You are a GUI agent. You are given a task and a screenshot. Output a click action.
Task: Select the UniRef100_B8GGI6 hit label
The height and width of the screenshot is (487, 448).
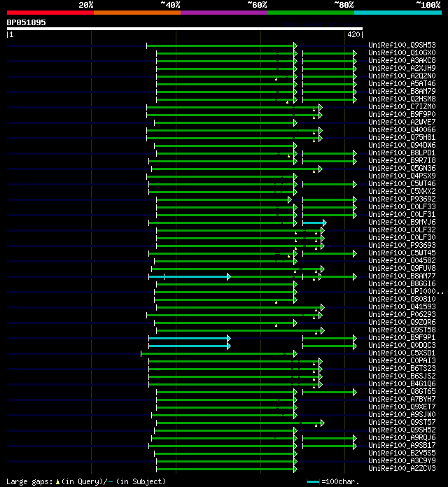point(402,284)
